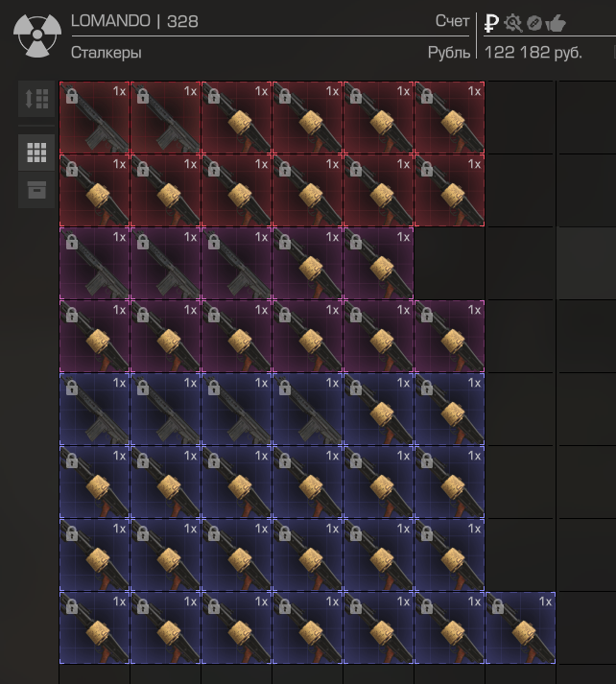The image size is (616, 684).
Task: Click the thumbs-up reputation icon
Action: (556, 23)
